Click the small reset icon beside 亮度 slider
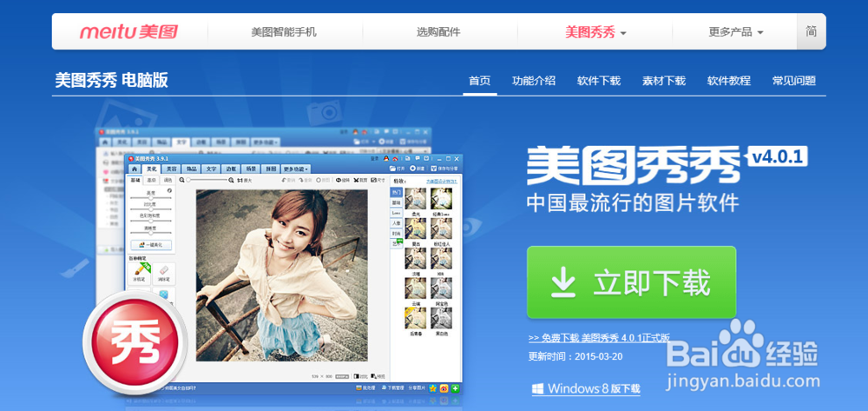 [x=169, y=190]
